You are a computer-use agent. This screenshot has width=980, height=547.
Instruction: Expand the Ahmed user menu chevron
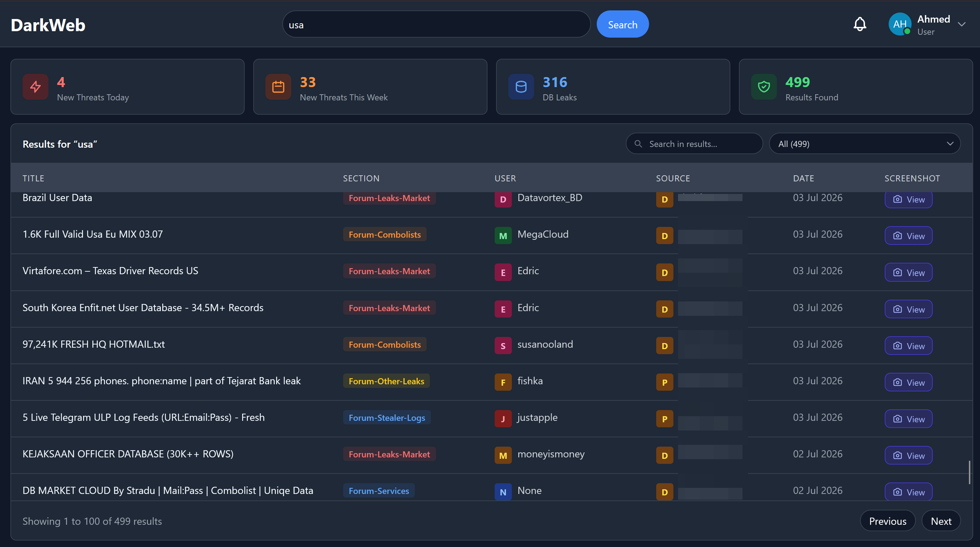pyautogui.click(x=961, y=24)
